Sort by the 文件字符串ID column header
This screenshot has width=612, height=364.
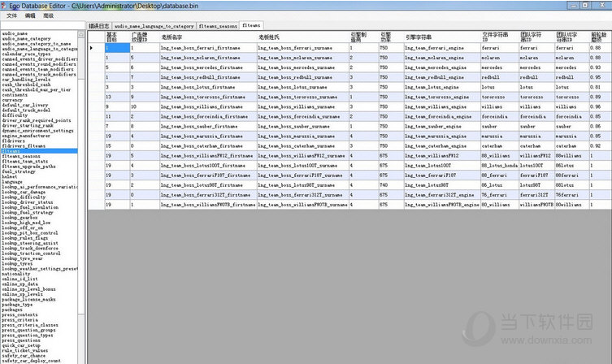(500, 37)
